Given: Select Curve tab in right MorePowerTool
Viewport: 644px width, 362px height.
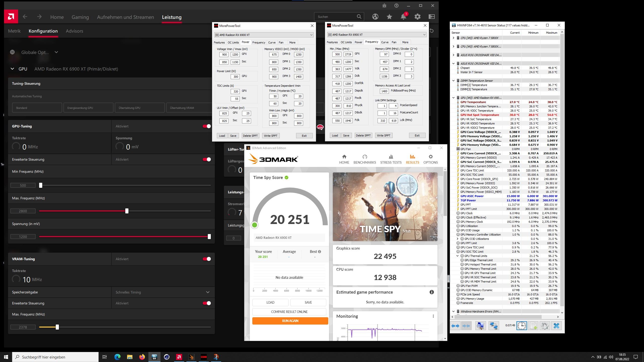Looking at the screenshot, I should click(x=385, y=42).
